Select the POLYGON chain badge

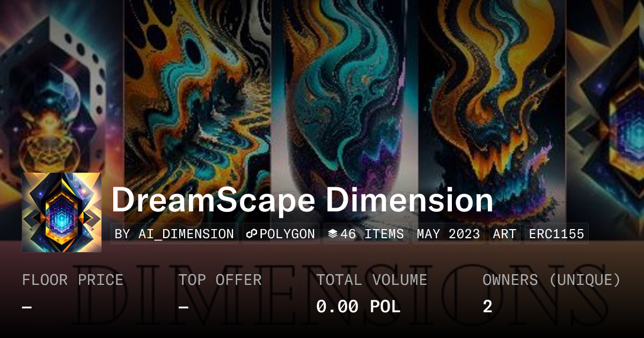[281, 234]
